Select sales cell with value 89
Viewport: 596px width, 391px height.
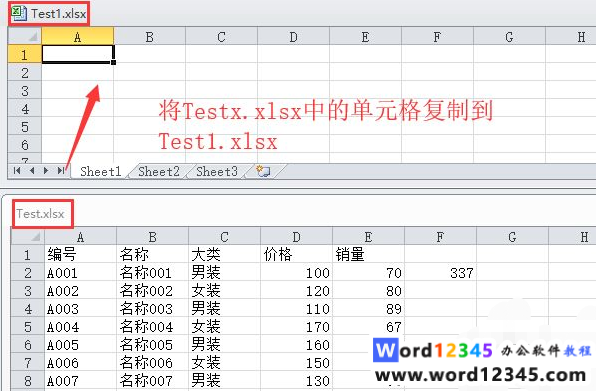[368, 309]
